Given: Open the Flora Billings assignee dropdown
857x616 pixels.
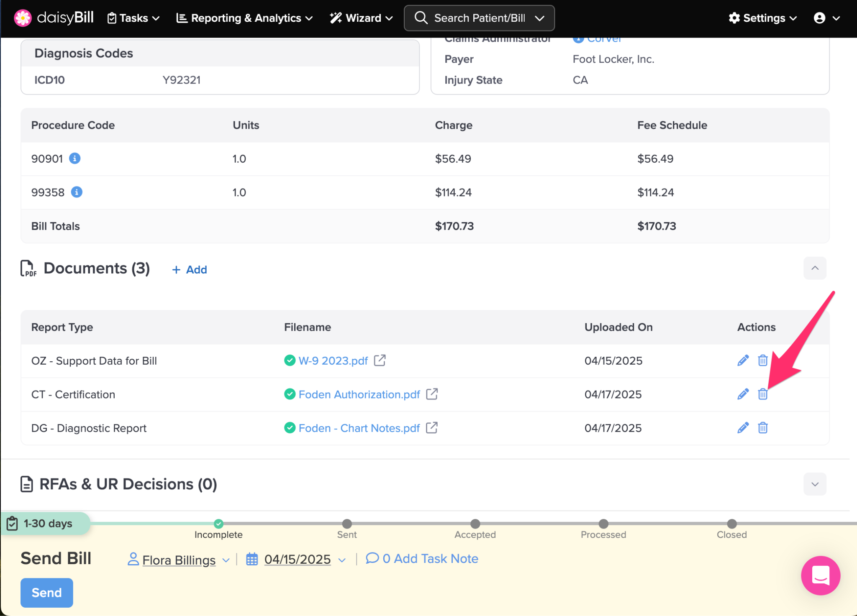Looking at the screenshot, I should pos(179,560).
